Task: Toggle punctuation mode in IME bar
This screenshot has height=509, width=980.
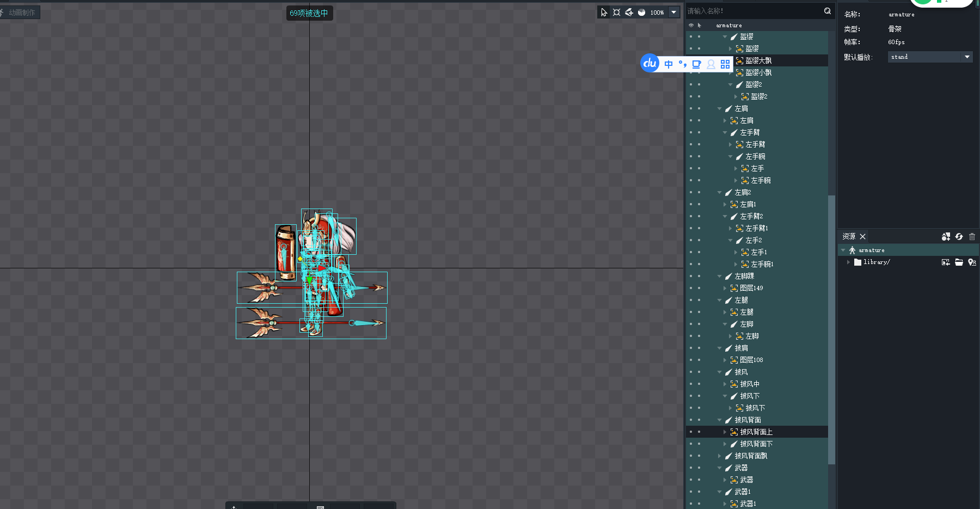Action: coord(683,64)
